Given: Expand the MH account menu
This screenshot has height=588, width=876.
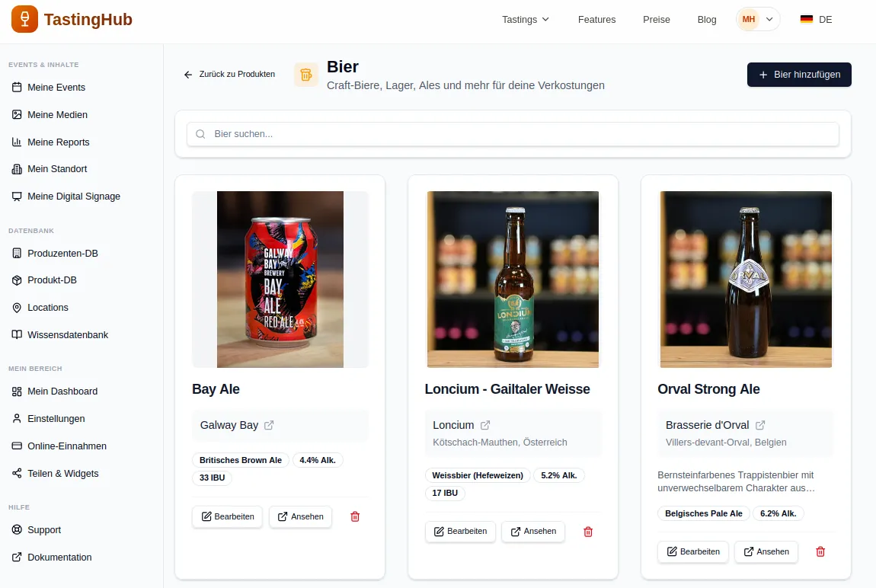Looking at the screenshot, I should click(758, 19).
